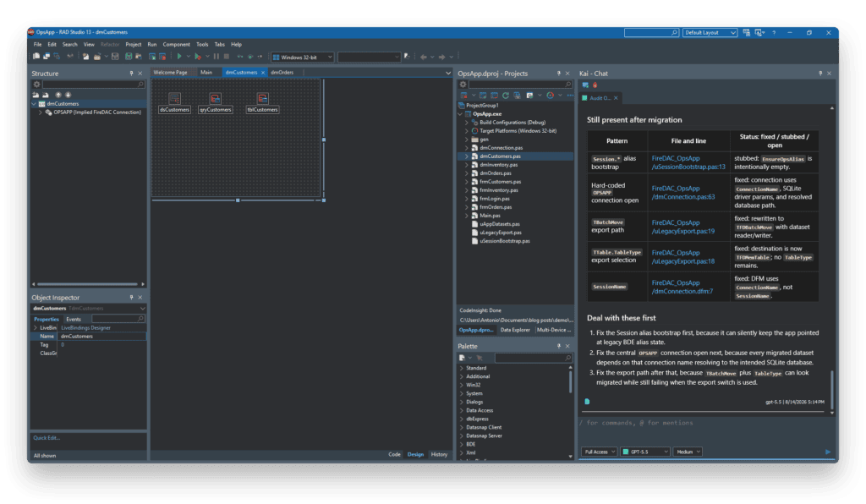
Task: Select frmLogin.pas in the project tree
Action: 494,199
